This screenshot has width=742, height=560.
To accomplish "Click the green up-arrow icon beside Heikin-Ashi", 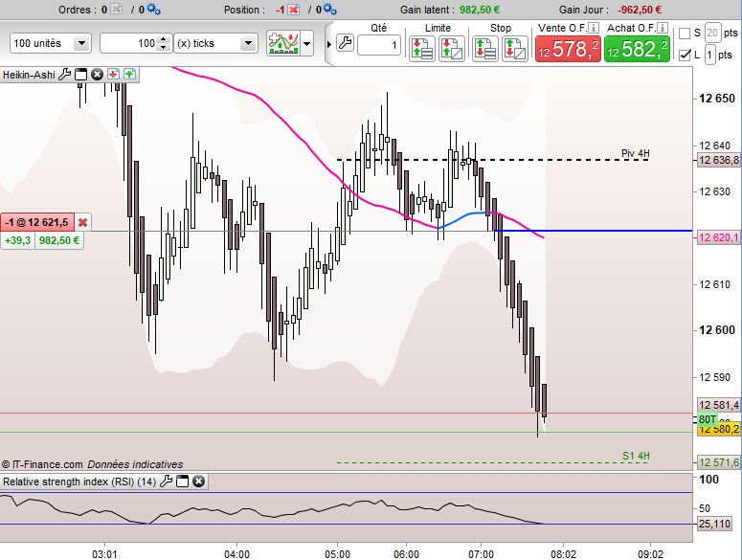I will coord(129,75).
